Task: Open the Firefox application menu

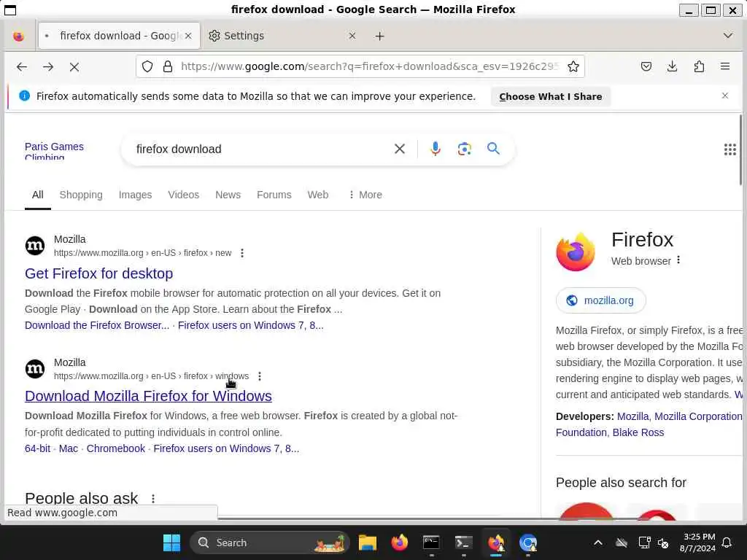Action: [725, 66]
